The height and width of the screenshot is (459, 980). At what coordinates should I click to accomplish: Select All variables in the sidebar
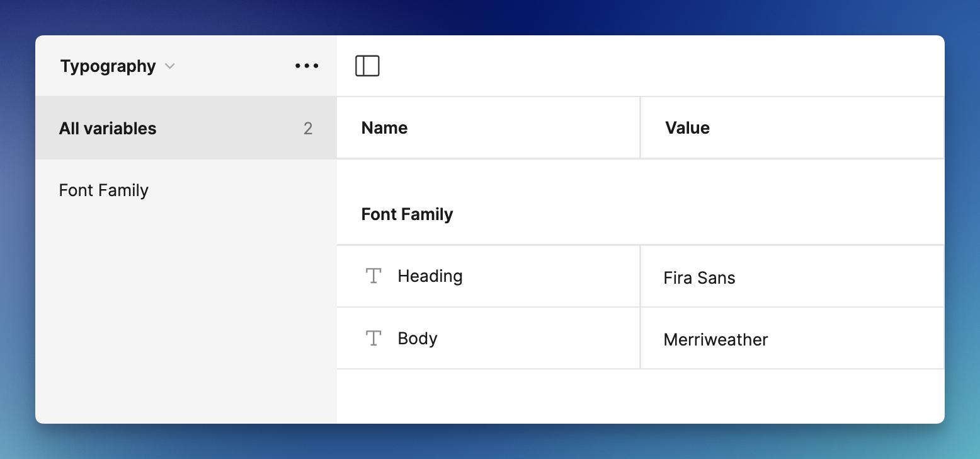click(x=108, y=129)
